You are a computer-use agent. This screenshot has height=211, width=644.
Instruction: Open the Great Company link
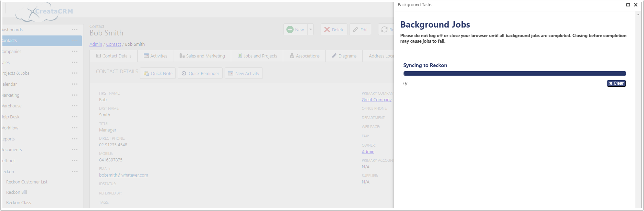pyautogui.click(x=376, y=100)
